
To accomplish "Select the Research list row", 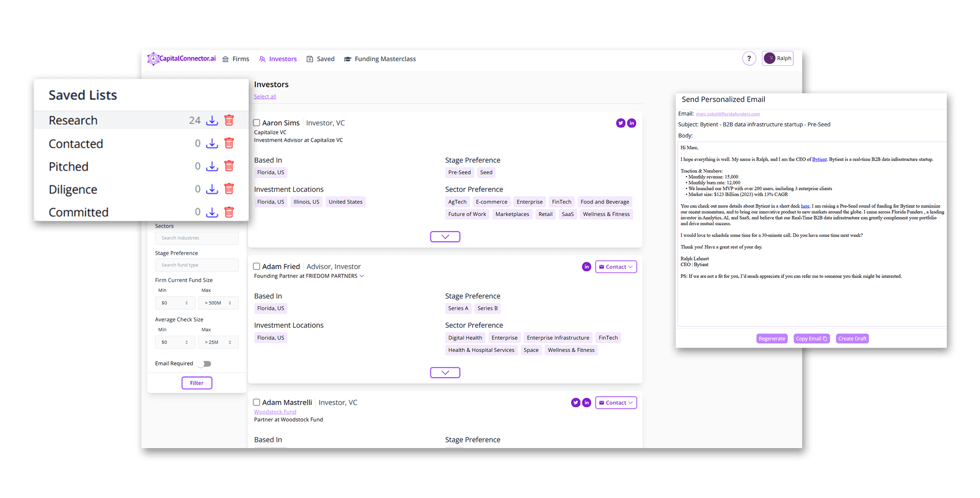I will tap(141, 120).
